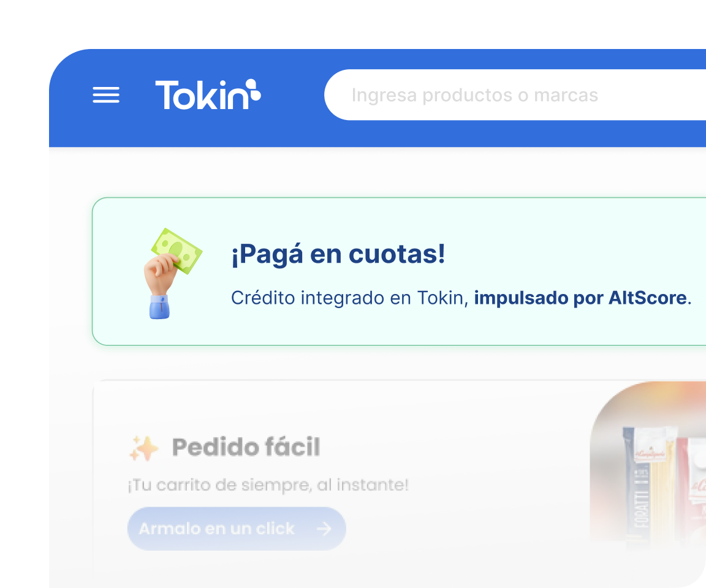Click the dots emblem on the Tokin logo
Viewport: 706px width, 588px height.
[252, 89]
